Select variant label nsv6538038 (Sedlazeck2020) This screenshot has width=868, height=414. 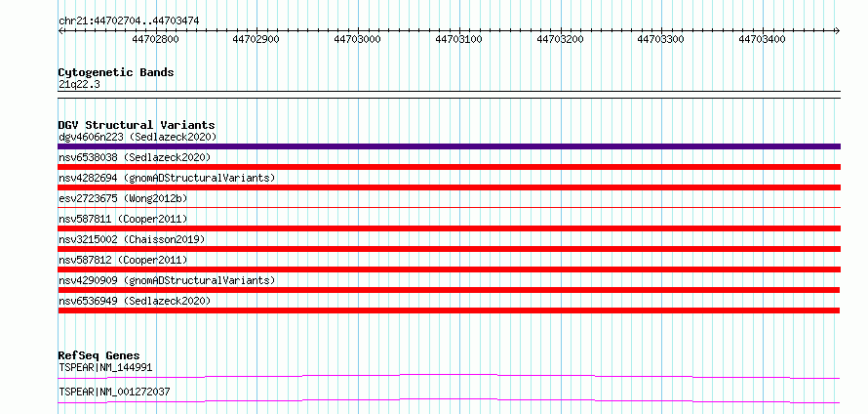coord(135,157)
